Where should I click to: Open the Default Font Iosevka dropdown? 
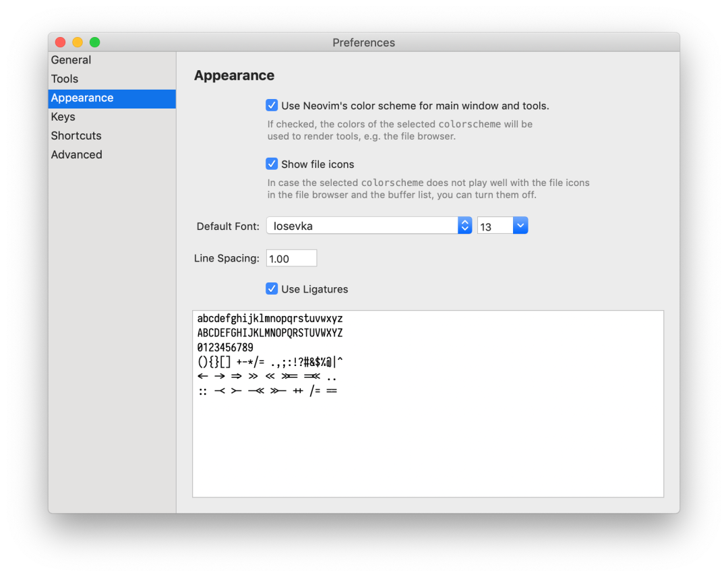[x=369, y=226]
